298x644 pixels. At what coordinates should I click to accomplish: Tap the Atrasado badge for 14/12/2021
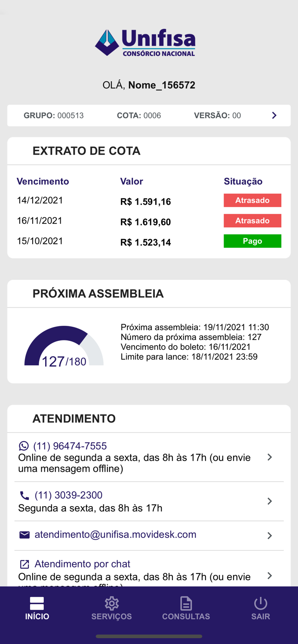point(252,200)
